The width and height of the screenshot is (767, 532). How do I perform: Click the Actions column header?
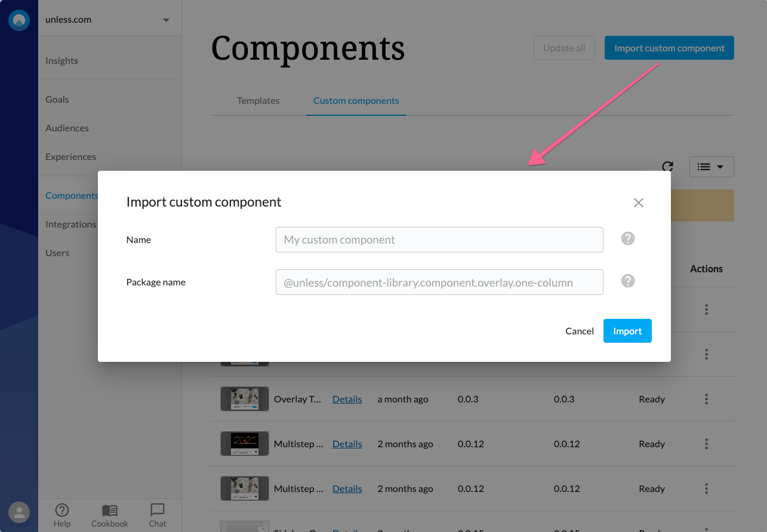[706, 269]
